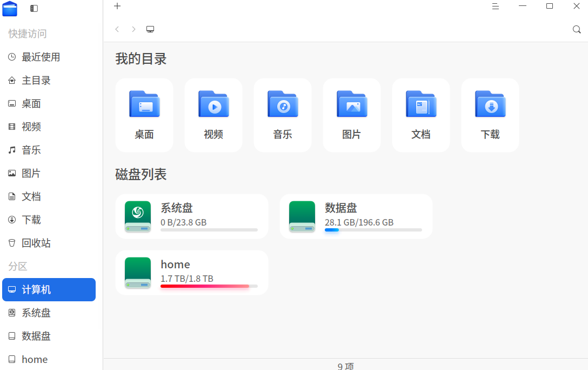Click the 系统盘 usage progress bar
The image size is (588, 370).
209,230
